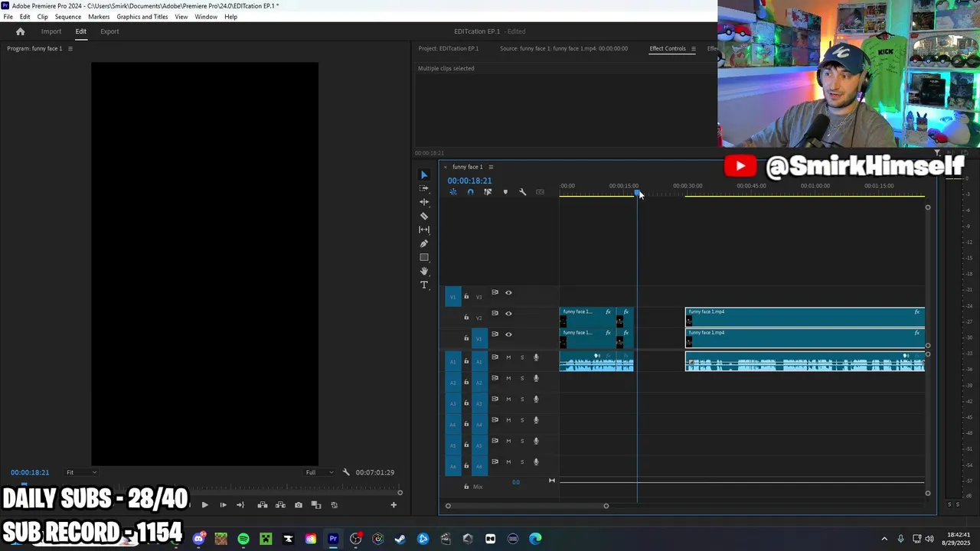Enable voice-over record on track A3
980x551 pixels.
(536, 399)
